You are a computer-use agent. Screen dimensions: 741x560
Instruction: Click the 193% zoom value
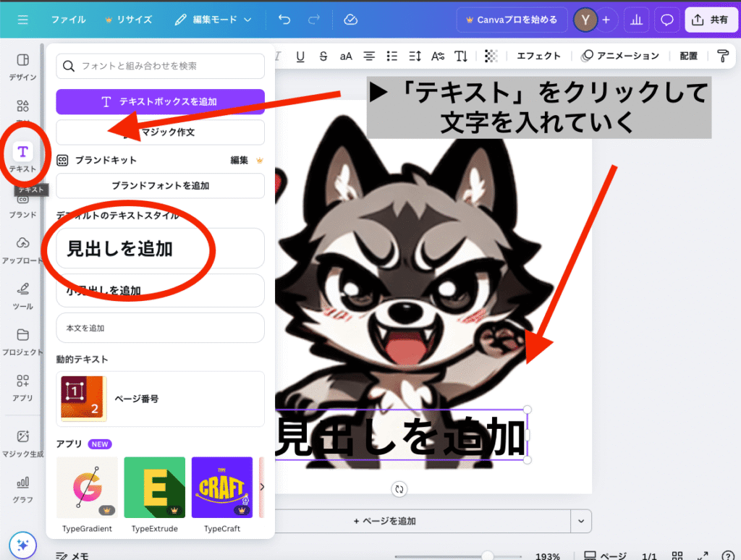[x=547, y=556]
